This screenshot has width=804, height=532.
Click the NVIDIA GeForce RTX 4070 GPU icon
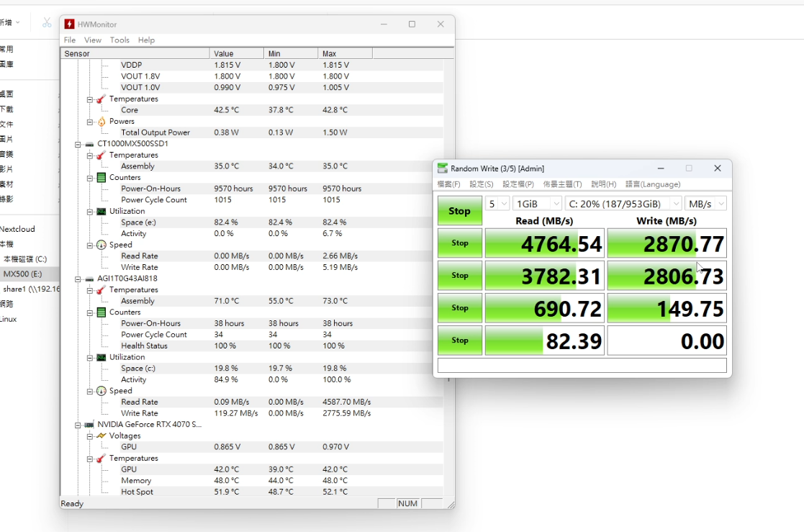[90, 425]
